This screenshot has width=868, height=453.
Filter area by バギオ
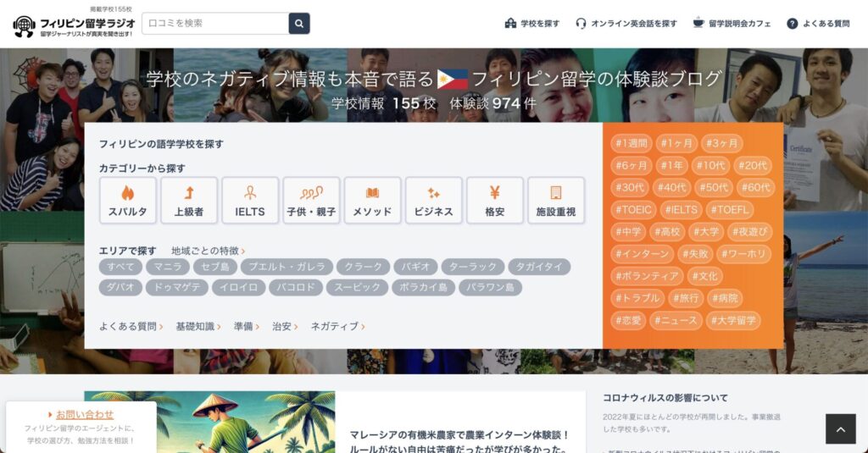(415, 267)
